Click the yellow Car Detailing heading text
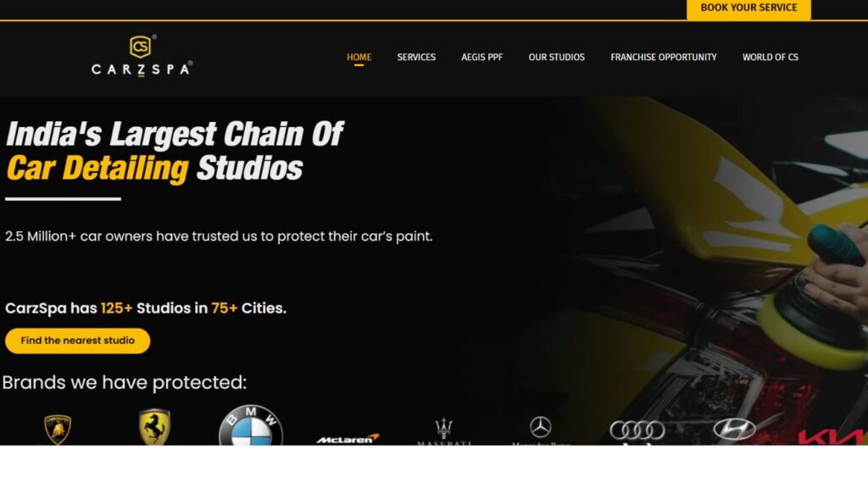This screenshot has width=868, height=488. tap(97, 169)
